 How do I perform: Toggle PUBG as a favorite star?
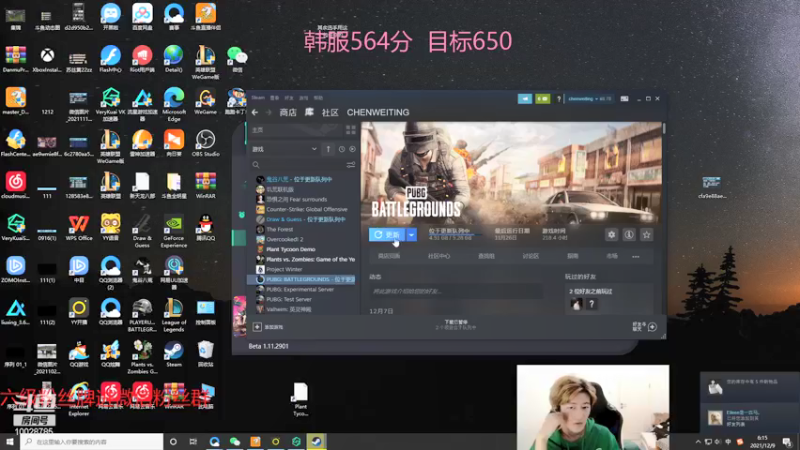pos(646,235)
